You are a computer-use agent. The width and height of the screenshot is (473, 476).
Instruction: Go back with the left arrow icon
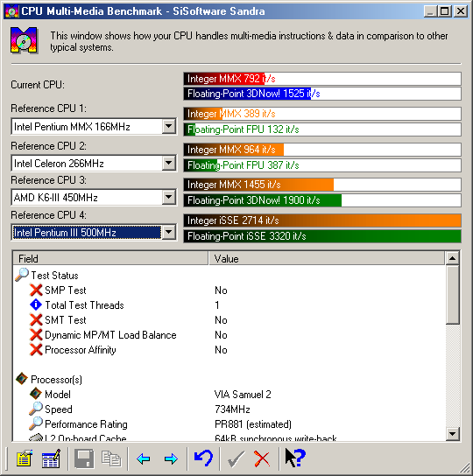144,458
